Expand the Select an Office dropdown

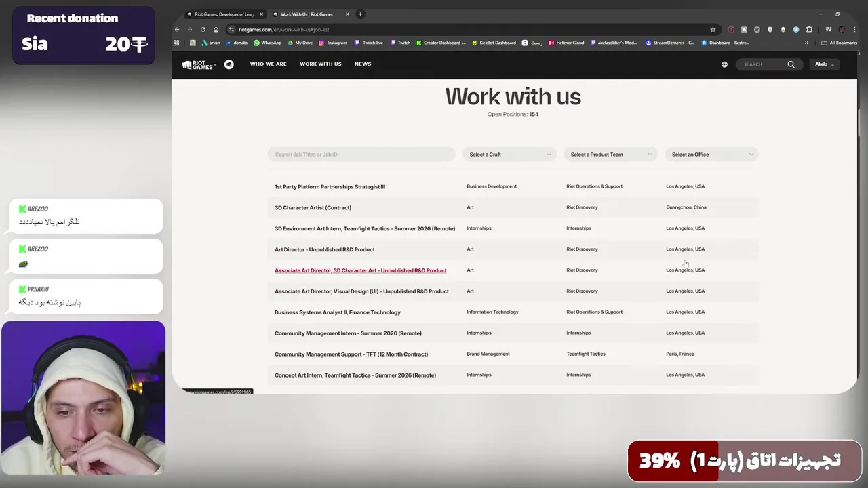(711, 155)
